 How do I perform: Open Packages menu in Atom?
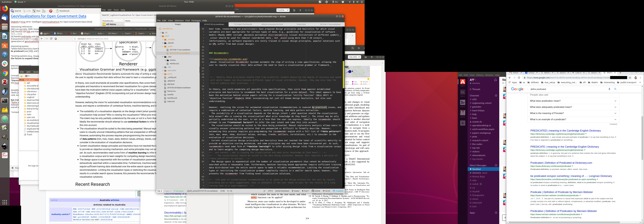coord(196,21)
